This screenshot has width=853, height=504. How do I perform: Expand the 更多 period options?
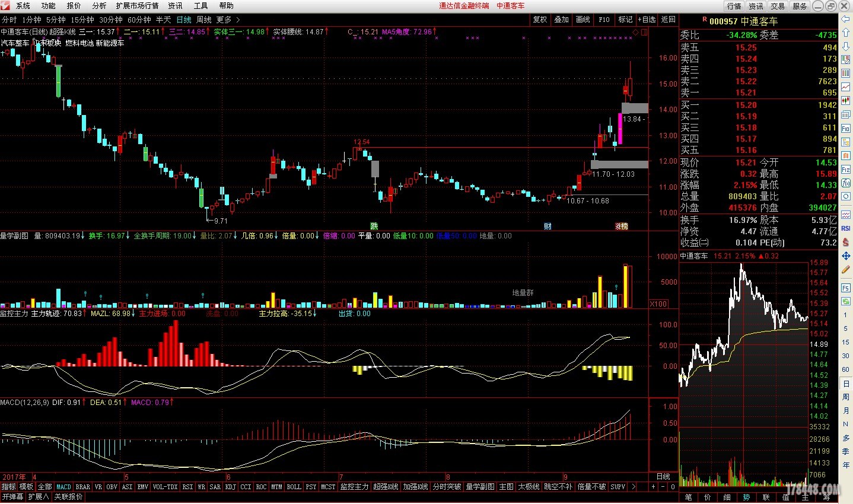coord(228,20)
